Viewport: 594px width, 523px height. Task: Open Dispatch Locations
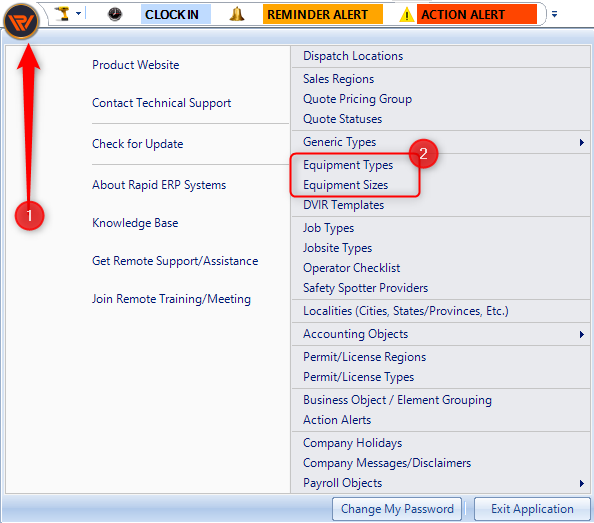(441, 56)
